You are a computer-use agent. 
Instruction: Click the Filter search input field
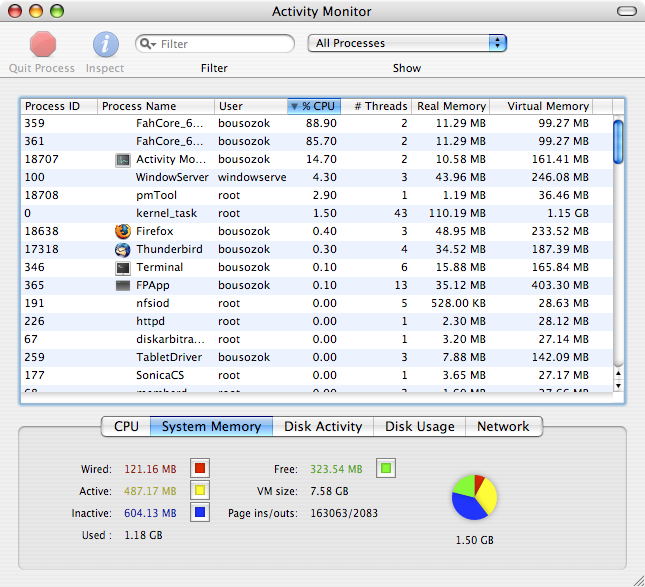[215, 44]
